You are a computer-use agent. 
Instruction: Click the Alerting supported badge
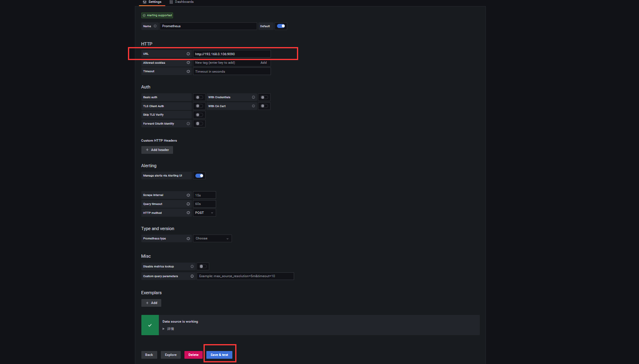point(157,15)
